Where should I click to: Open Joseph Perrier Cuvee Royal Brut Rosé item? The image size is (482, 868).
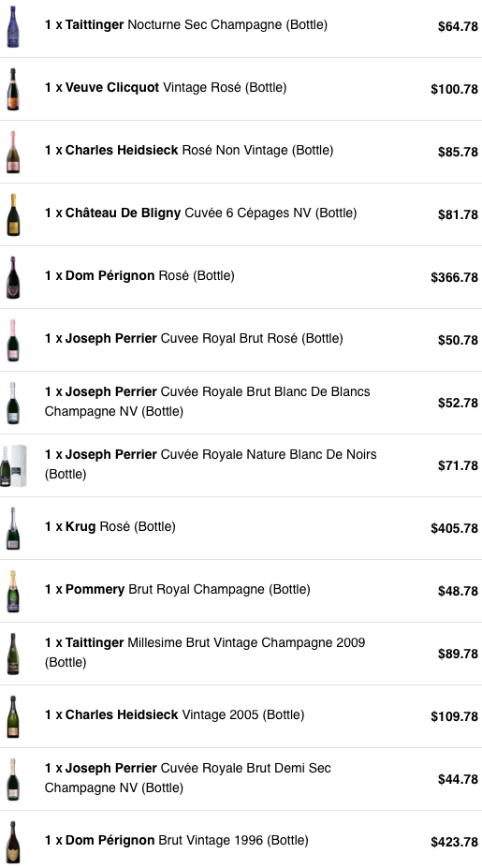pos(194,338)
